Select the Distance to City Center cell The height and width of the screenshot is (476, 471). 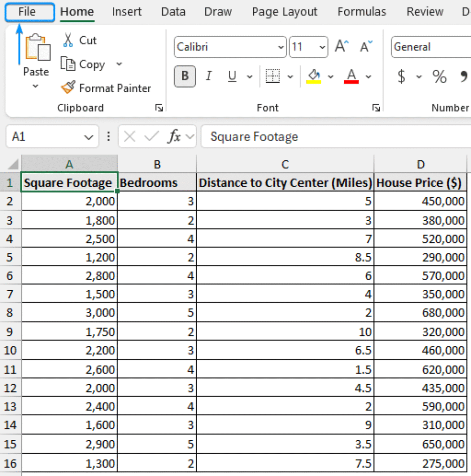285,183
